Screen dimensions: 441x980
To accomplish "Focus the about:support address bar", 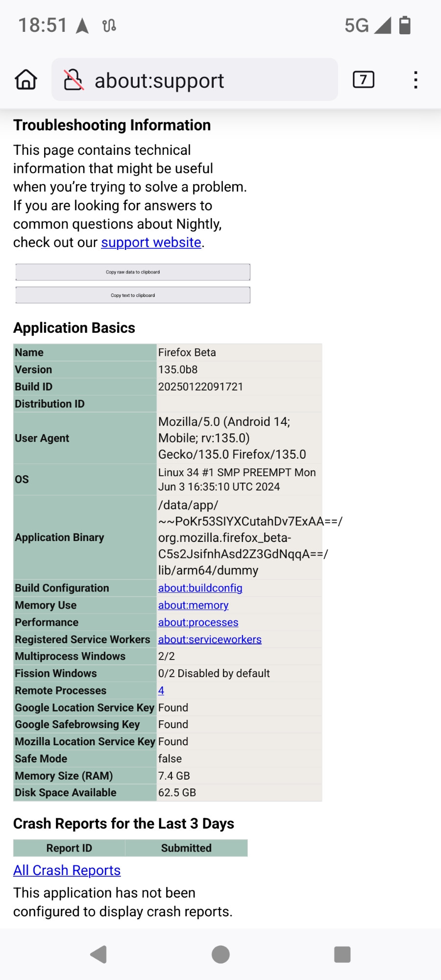I will [195, 79].
